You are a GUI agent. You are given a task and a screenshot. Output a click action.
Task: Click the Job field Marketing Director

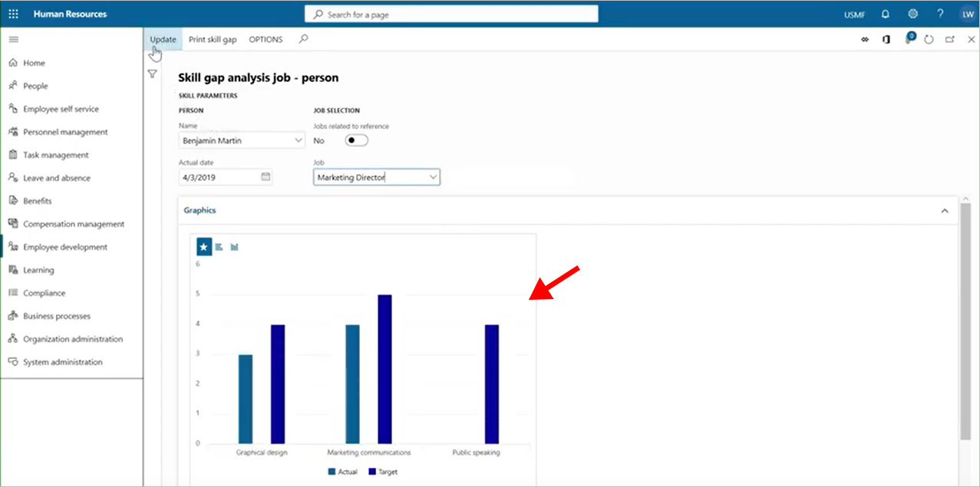click(x=377, y=177)
